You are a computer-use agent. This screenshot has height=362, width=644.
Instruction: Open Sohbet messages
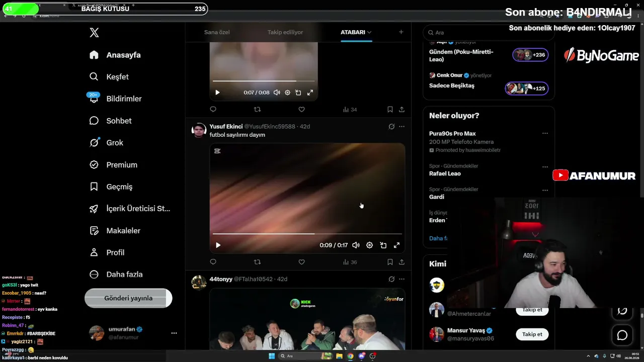point(111,121)
